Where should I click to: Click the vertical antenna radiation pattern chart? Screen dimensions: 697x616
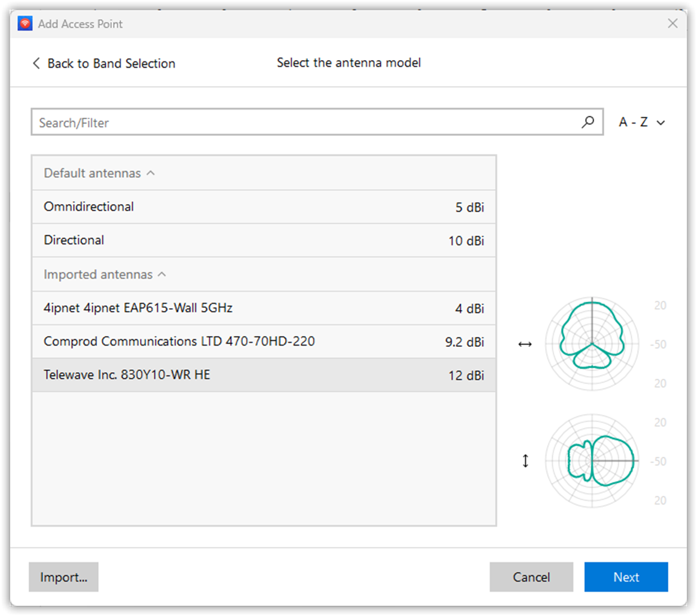[592, 460]
